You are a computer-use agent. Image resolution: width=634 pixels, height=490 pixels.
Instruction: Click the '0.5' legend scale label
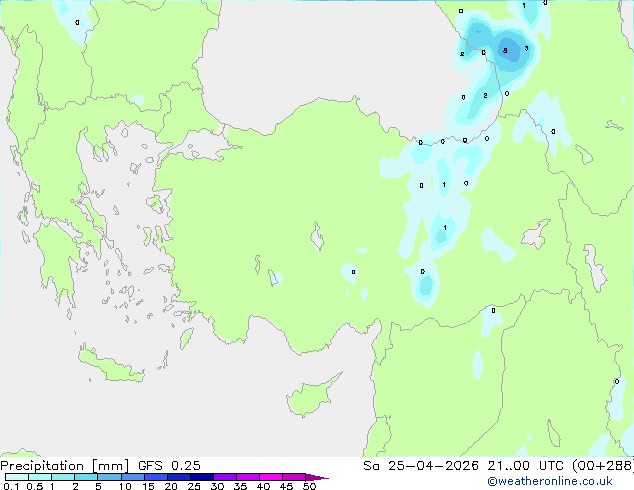[x=35, y=486]
